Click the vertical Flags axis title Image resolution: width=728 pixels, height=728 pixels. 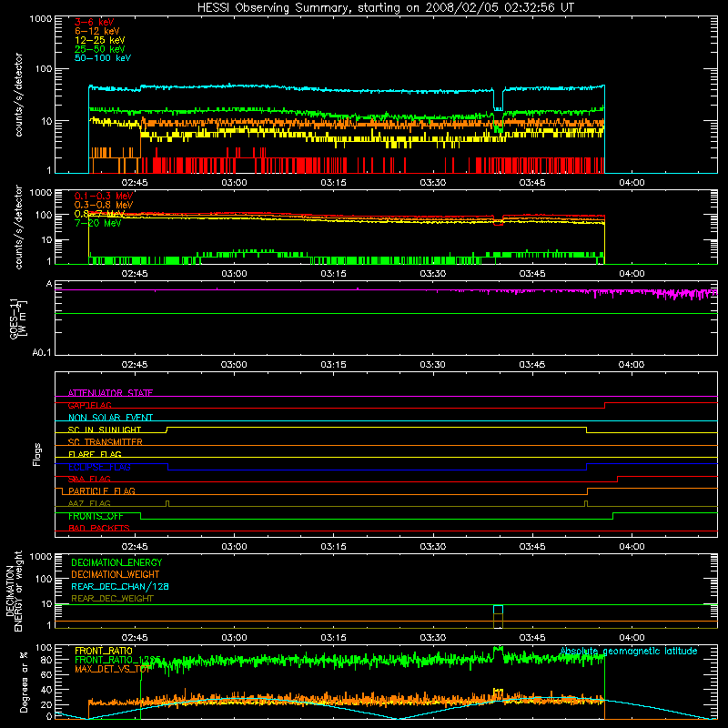pyautogui.click(x=37, y=454)
